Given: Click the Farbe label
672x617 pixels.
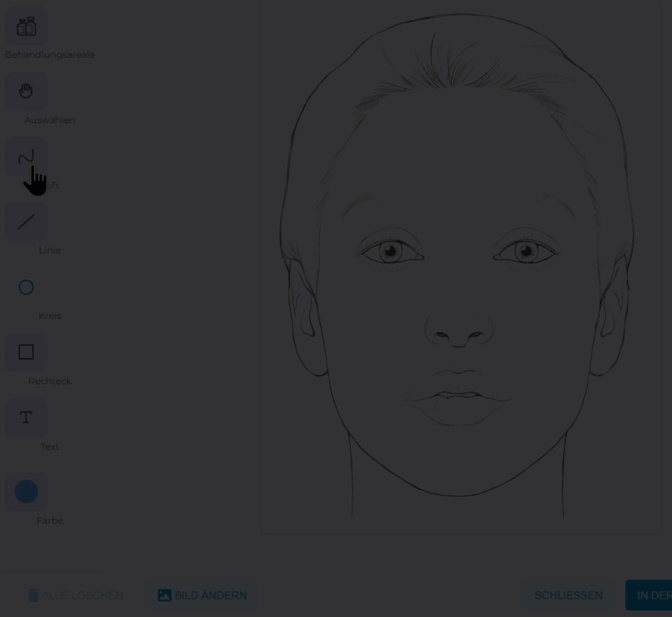Looking at the screenshot, I should (x=50, y=520).
